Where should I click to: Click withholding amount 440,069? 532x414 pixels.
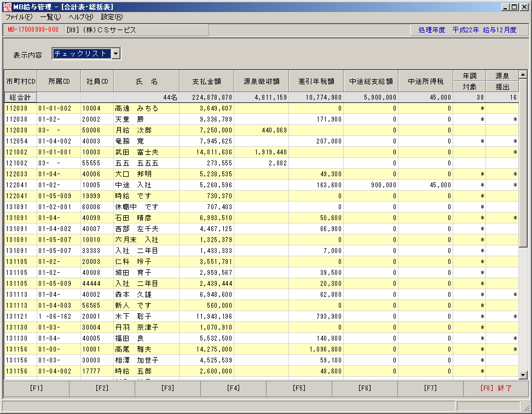click(274, 130)
